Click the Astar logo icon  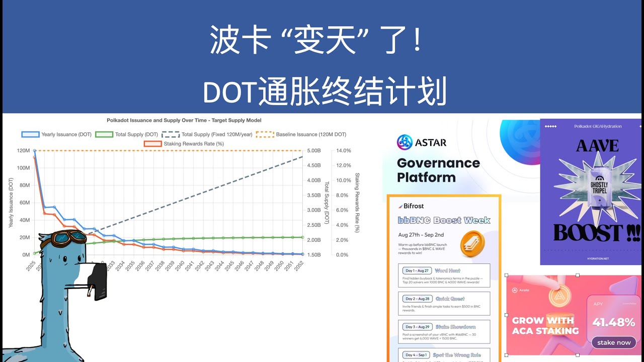point(405,142)
